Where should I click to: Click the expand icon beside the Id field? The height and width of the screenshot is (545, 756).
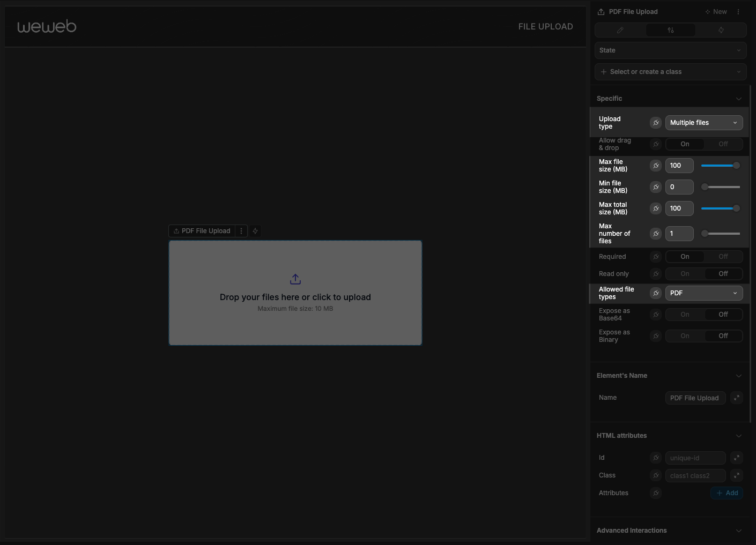pos(737,458)
